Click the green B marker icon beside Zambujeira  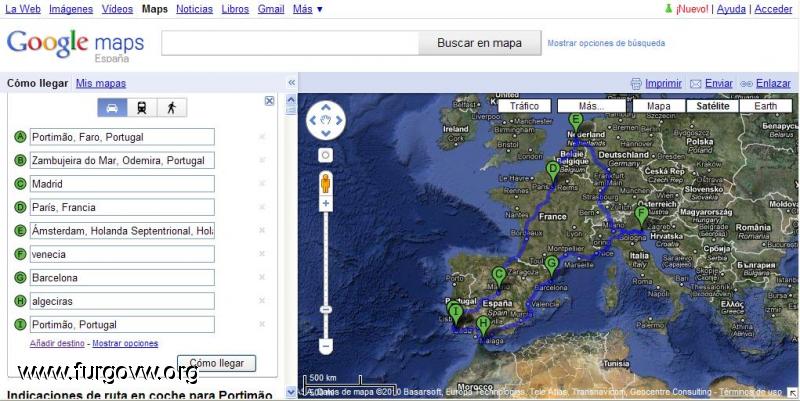coord(20,160)
